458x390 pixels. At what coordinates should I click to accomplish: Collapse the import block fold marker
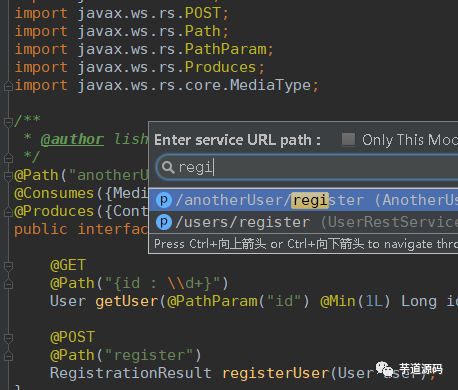(8, 87)
